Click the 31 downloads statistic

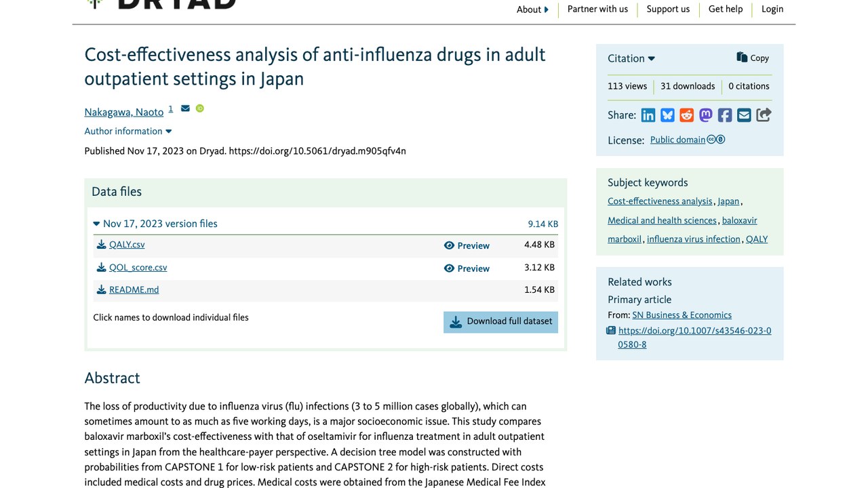688,86
